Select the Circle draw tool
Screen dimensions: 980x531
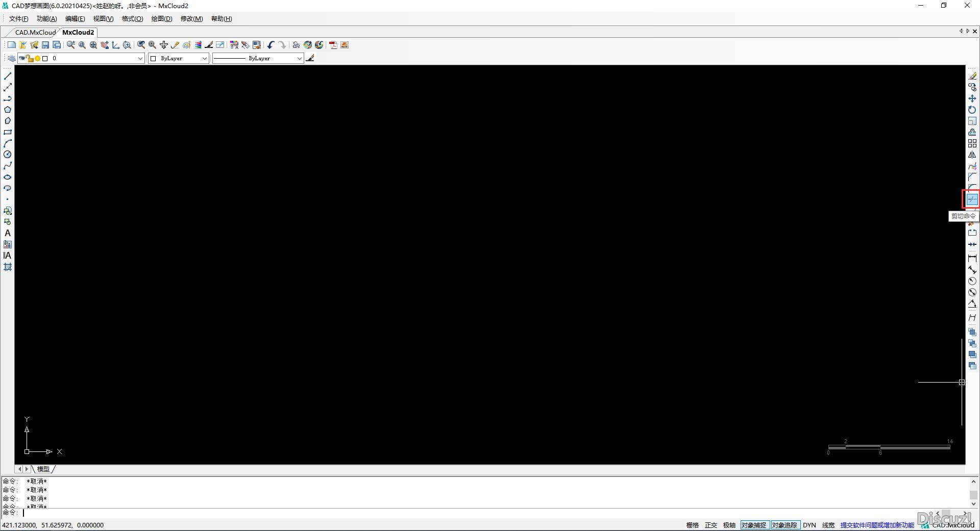pyautogui.click(x=8, y=155)
